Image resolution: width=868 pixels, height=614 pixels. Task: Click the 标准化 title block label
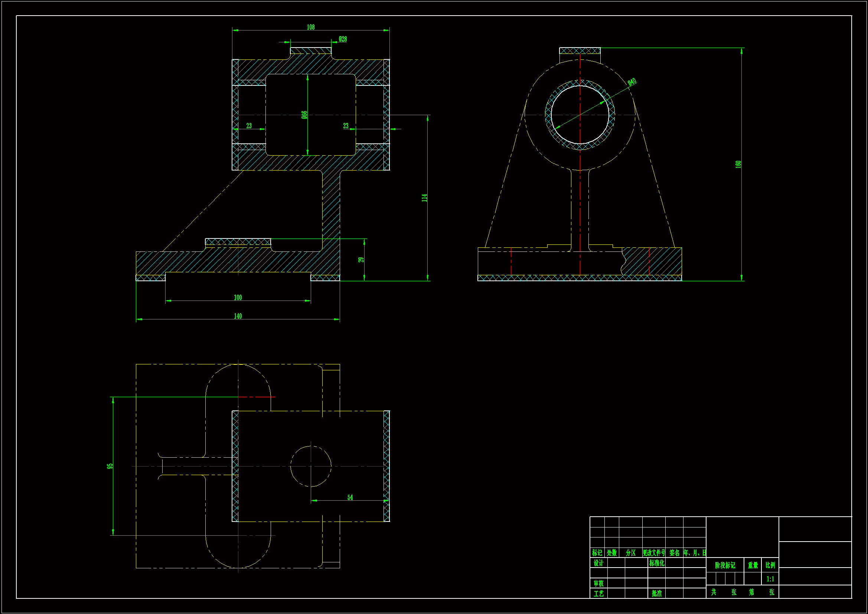(x=656, y=563)
